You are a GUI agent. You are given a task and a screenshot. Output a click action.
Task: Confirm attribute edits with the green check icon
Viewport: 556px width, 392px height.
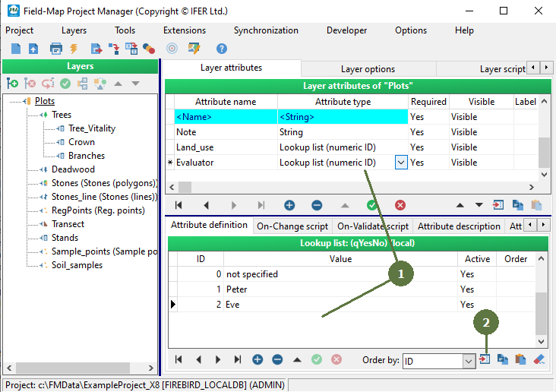371,205
